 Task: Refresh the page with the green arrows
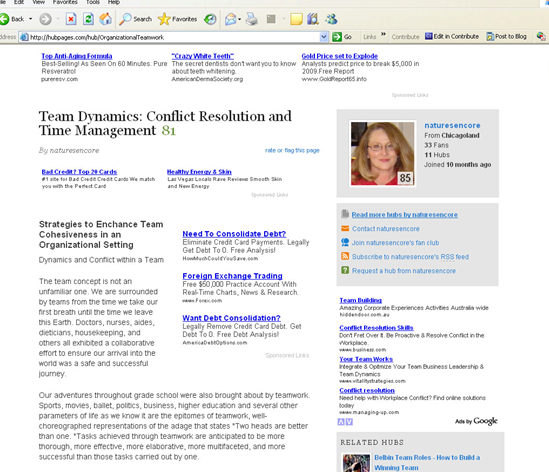[x=88, y=19]
